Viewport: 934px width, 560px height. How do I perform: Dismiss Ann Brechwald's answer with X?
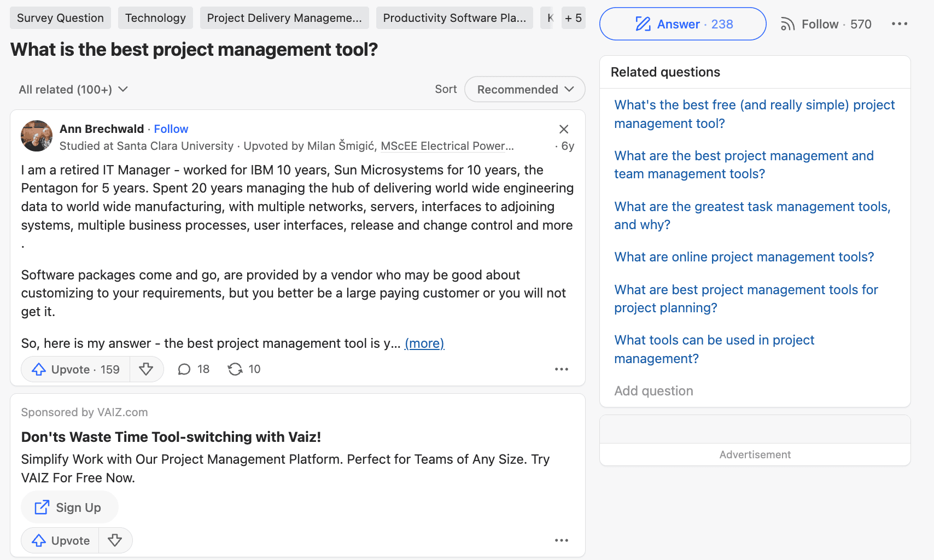click(564, 129)
